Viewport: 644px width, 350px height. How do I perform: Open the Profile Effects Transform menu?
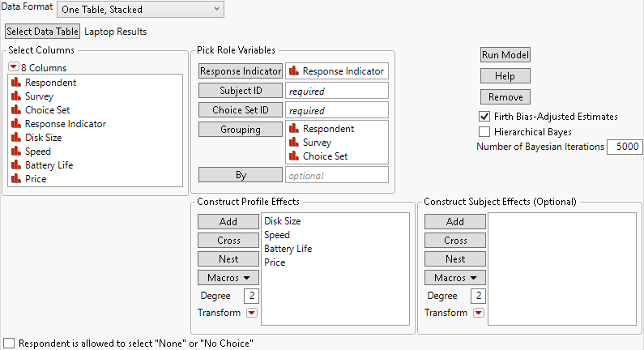[x=251, y=313]
